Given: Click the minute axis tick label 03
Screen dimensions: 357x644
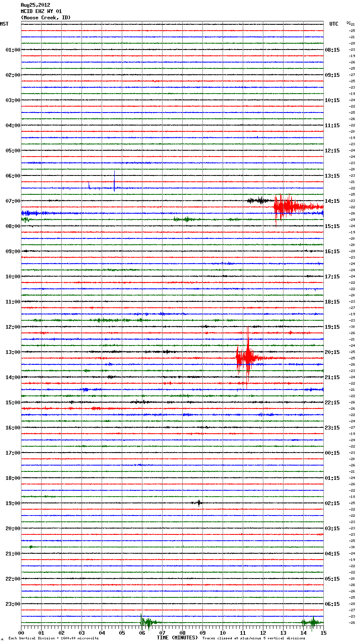Looking at the screenshot, I should tap(81, 633).
